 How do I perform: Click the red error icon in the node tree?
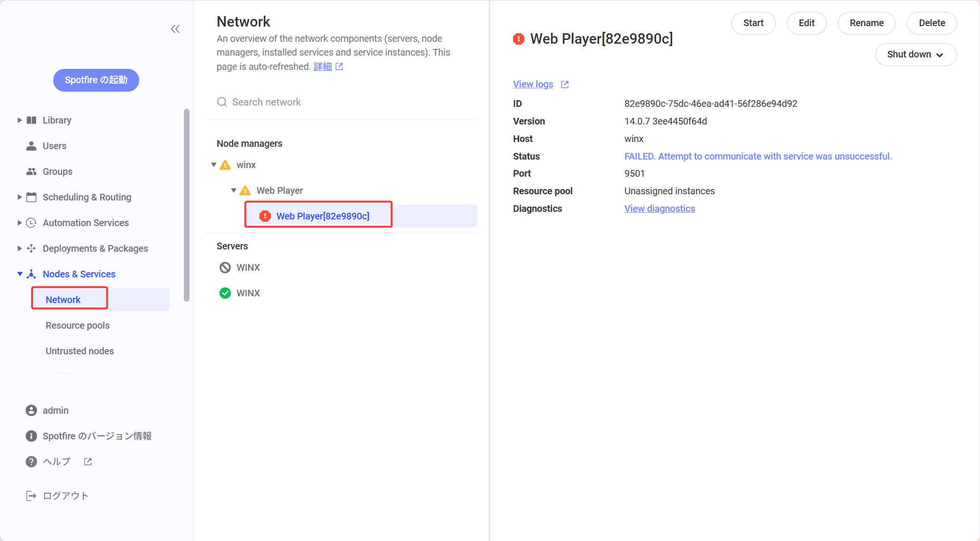point(265,216)
